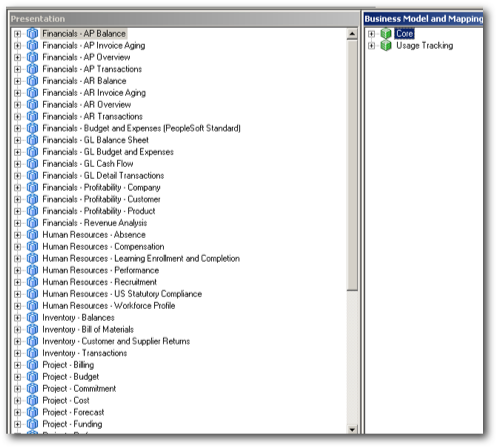
Task: Click the cube icon for Financials - Profitability - Company
Action: pos(32,187)
